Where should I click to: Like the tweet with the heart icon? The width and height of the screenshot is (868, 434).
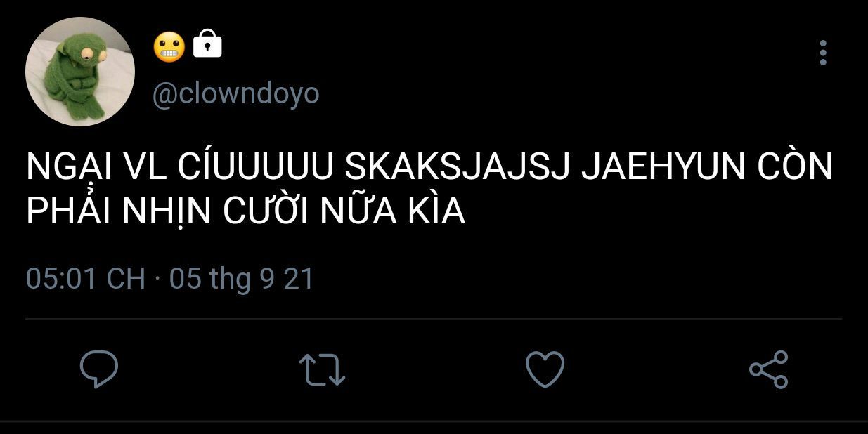[x=545, y=369]
